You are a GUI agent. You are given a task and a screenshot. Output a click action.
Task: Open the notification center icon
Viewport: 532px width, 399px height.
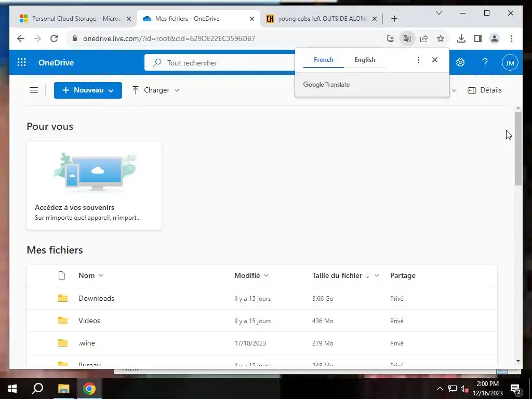pos(516,389)
